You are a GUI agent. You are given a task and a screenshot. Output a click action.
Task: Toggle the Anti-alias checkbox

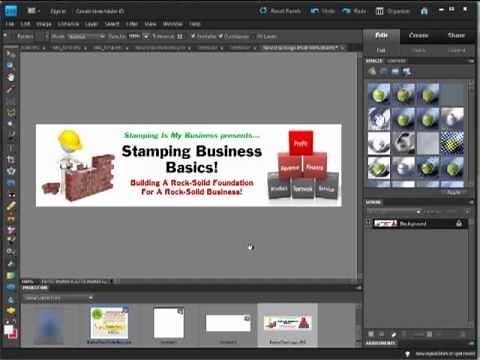coord(193,36)
